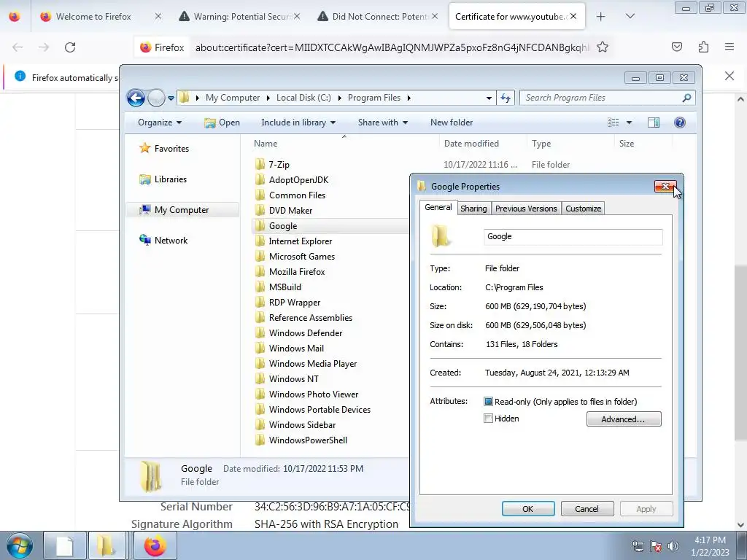Select Libraries in navigation pane
The height and width of the screenshot is (560, 747).
coord(163,179)
